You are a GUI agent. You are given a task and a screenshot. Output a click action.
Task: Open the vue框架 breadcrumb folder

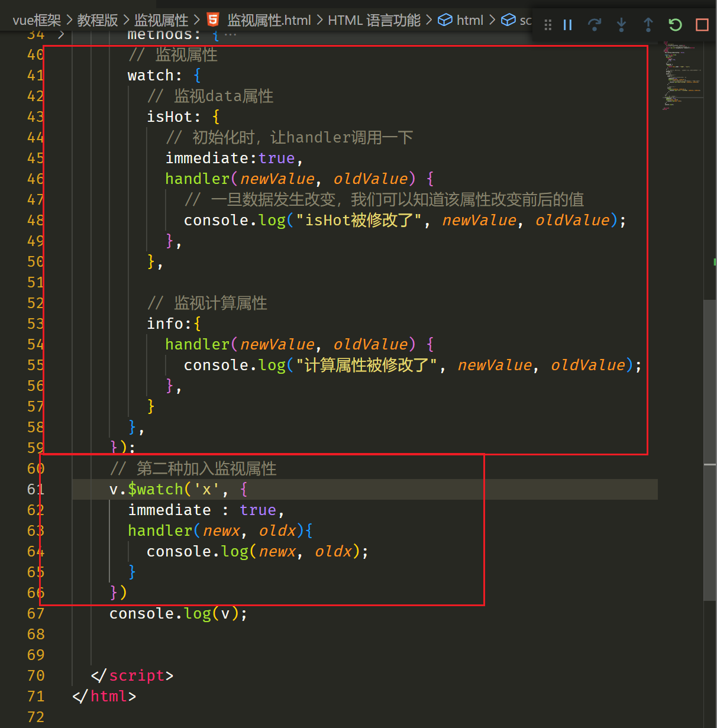37,20
